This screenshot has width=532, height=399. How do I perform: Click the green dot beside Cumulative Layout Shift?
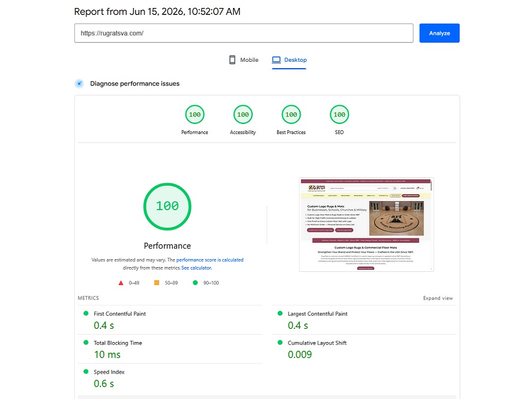pyautogui.click(x=280, y=342)
